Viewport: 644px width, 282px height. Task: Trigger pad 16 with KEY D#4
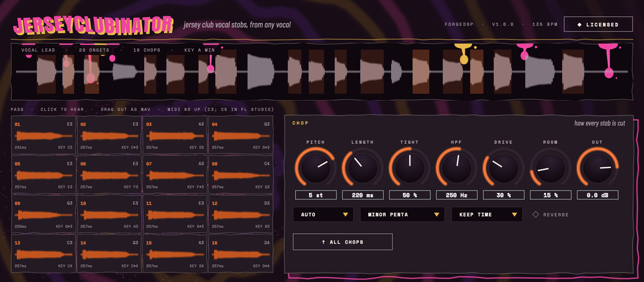point(240,254)
